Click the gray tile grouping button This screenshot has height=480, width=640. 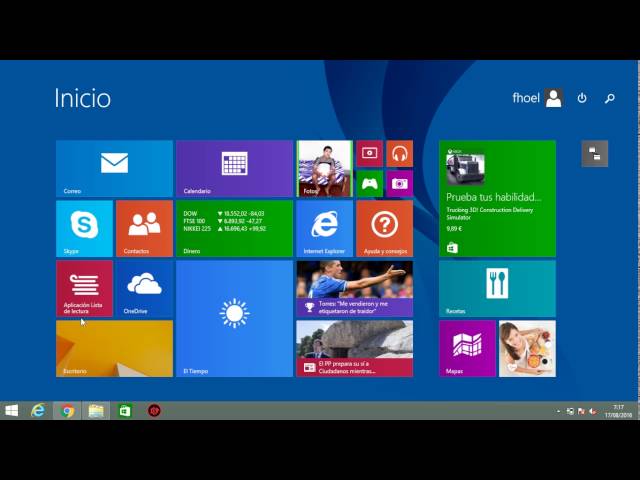point(595,154)
